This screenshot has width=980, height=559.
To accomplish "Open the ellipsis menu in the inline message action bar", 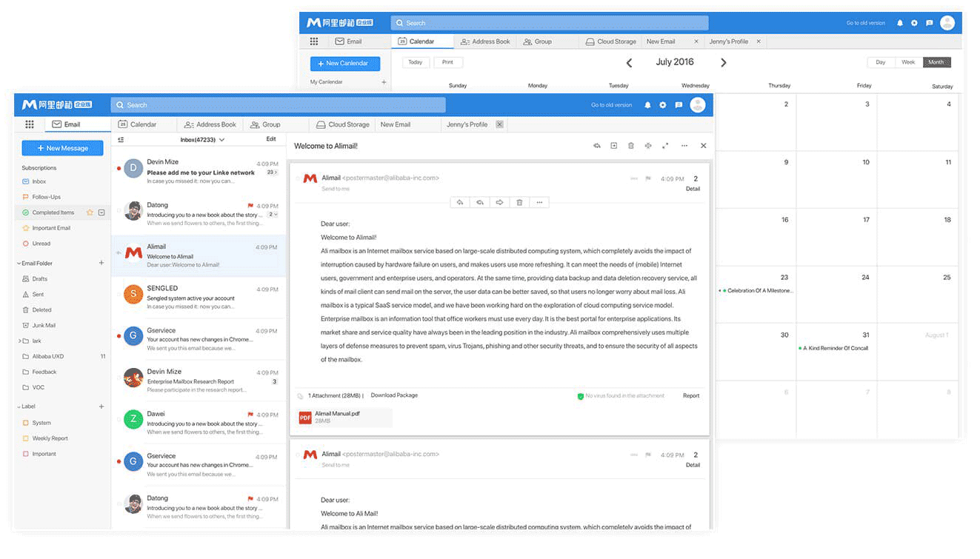I will (x=539, y=202).
